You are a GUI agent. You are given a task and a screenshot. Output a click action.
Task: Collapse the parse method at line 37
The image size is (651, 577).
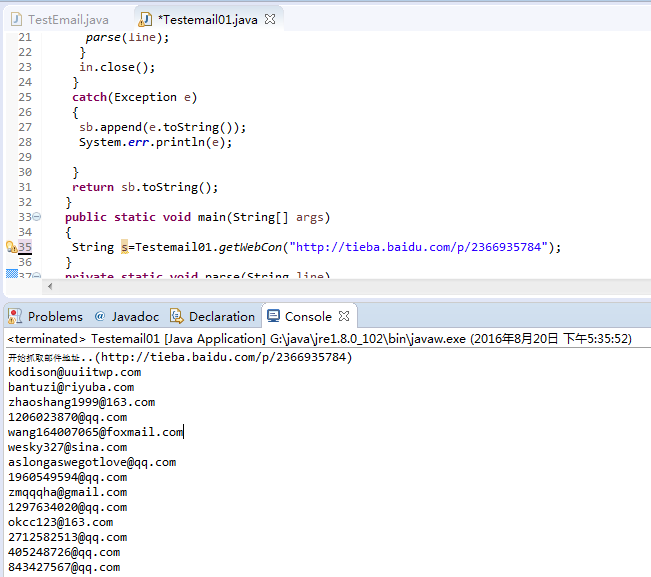point(37,276)
